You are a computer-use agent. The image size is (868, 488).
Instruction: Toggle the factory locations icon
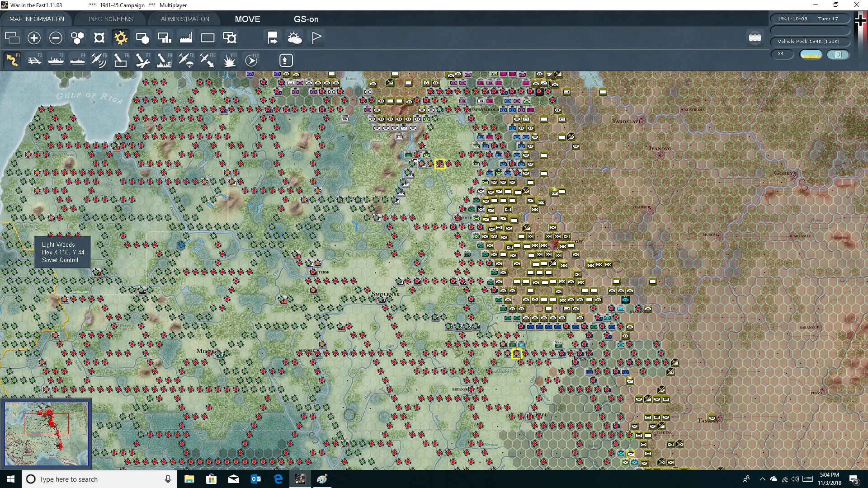pyautogui.click(x=186, y=38)
